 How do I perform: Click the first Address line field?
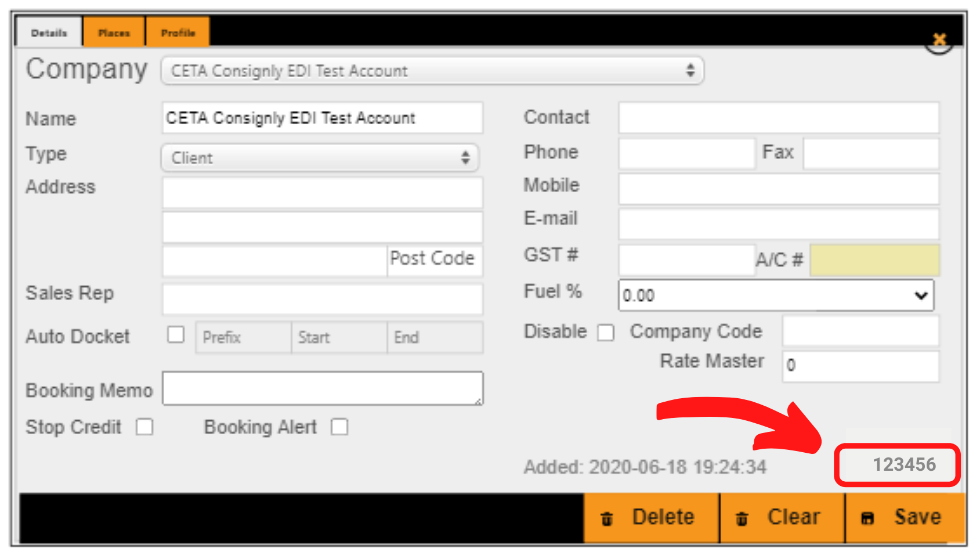coord(323,192)
